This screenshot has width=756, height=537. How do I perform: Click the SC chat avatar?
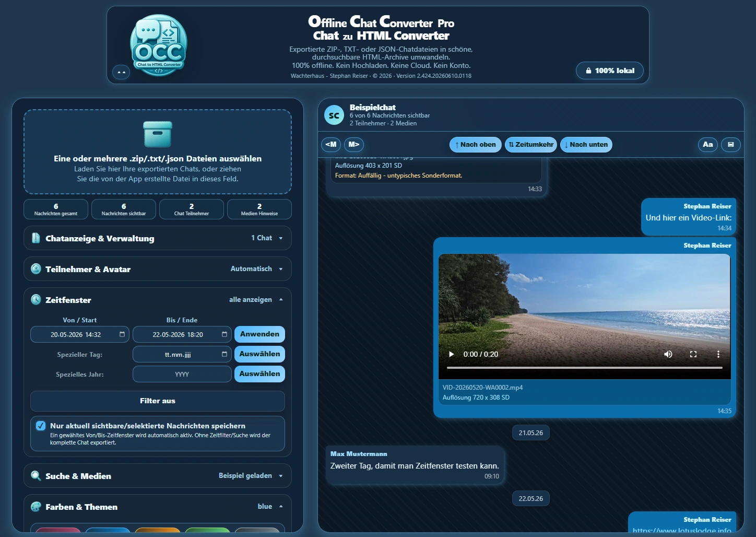334,115
